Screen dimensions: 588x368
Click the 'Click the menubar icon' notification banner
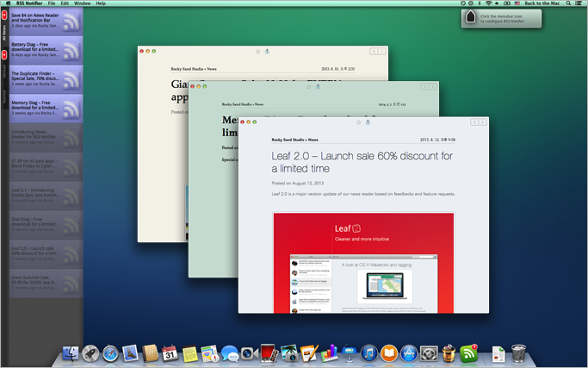[x=501, y=18]
